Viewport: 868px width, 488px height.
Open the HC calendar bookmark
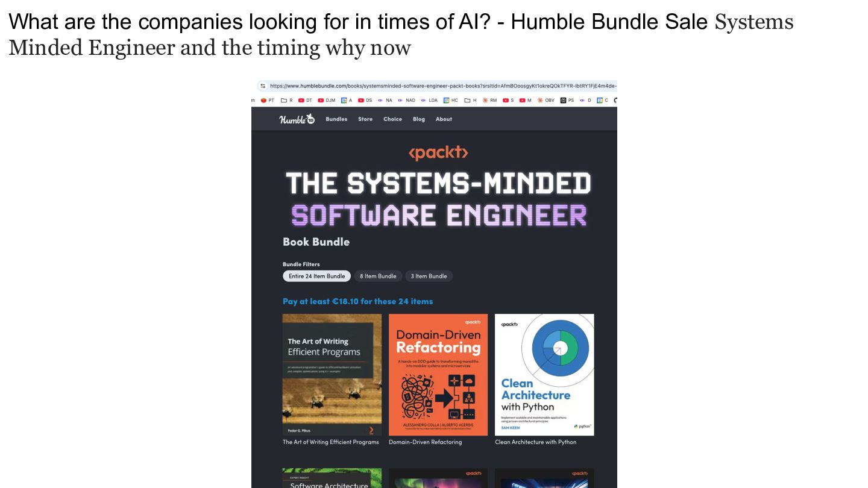point(451,101)
